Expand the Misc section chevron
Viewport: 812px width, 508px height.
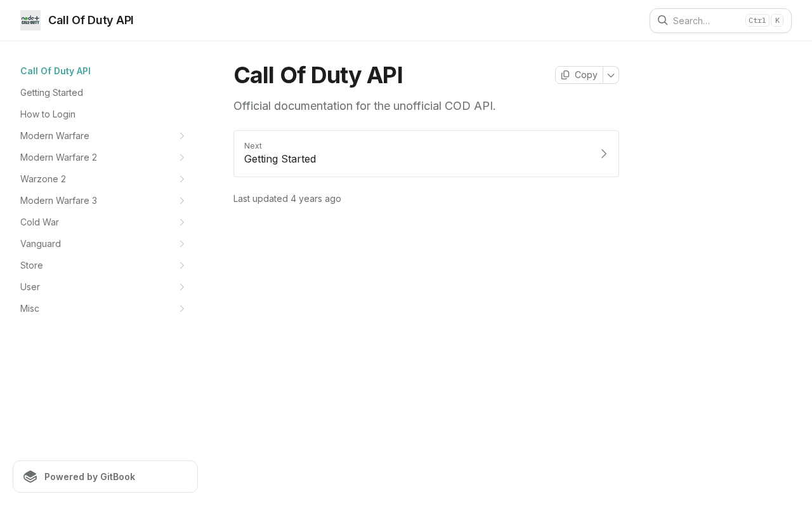click(x=181, y=309)
